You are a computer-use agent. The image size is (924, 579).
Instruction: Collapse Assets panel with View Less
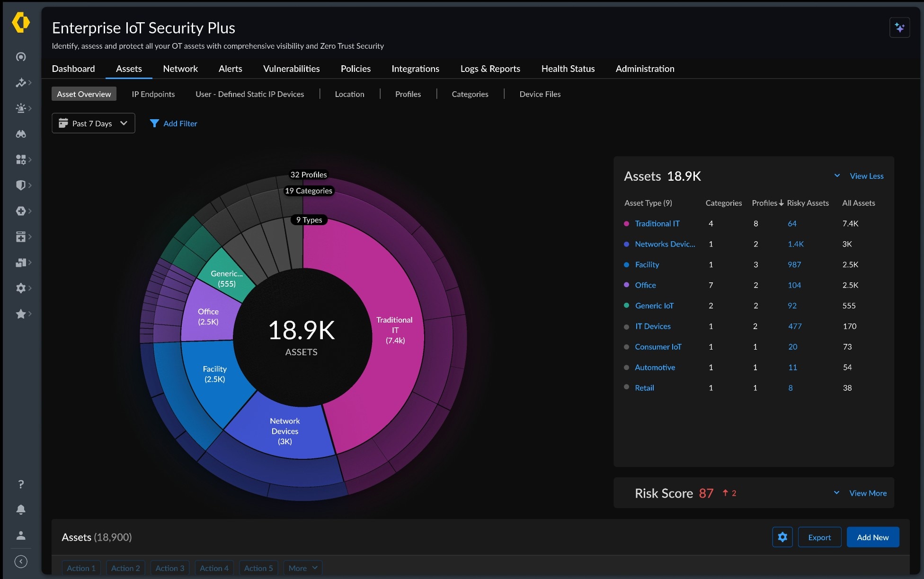(866, 176)
